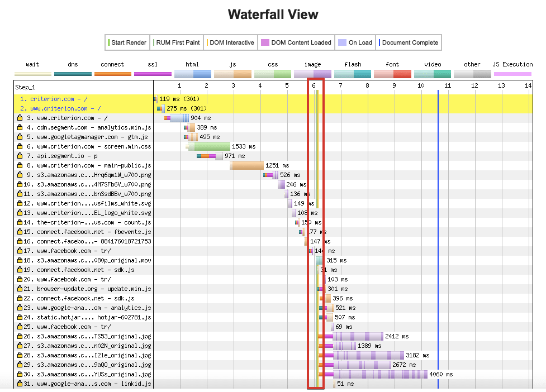This screenshot has height=392, width=546.
Task: Select the row 27 n02N_original.jpg request
Action: [x=94, y=346]
